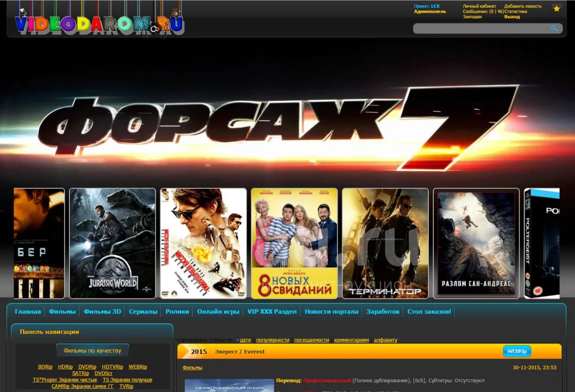Open Личный кабинет
This screenshot has height=392, width=575.
pos(479,6)
